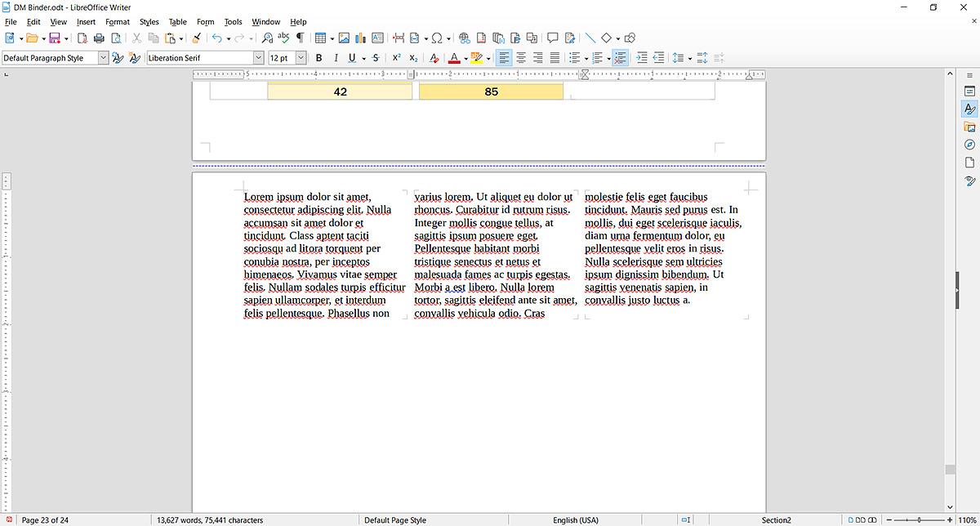The image size is (980, 526).
Task: Open the File menu
Action: pos(11,22)
